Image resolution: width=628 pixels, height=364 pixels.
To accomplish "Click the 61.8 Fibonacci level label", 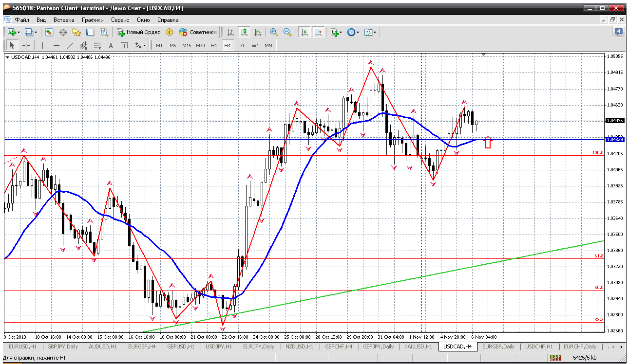I will point(599,255).
